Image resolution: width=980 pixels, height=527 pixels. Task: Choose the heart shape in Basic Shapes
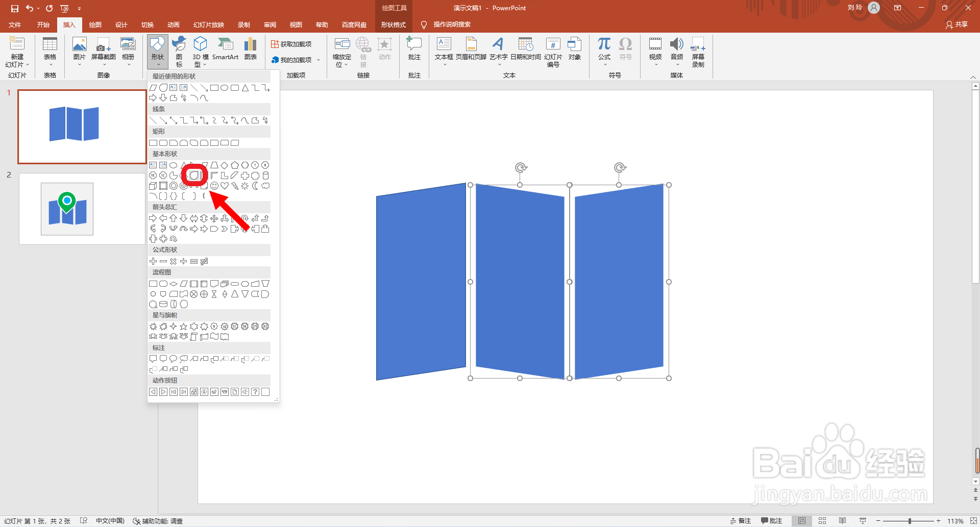225,186
